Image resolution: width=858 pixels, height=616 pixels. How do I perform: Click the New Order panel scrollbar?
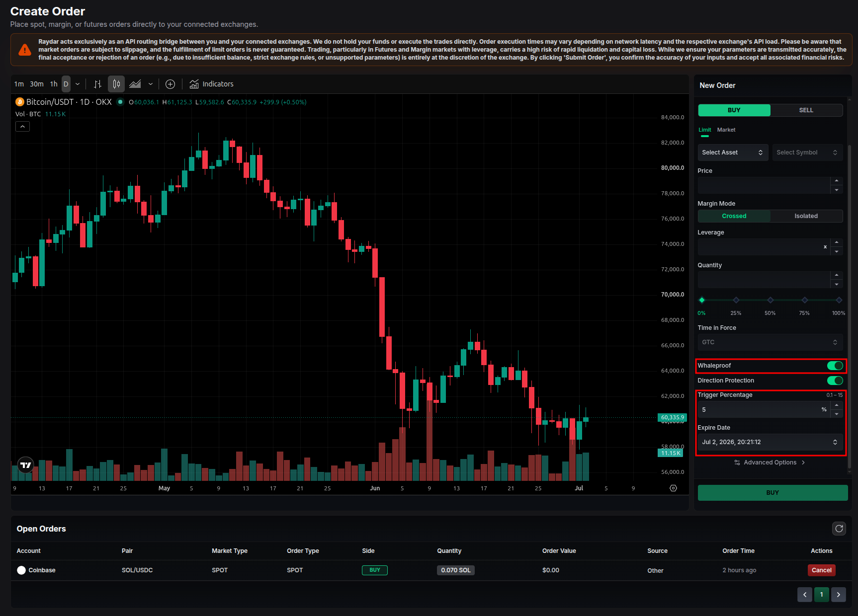click(x=849, y=307)
